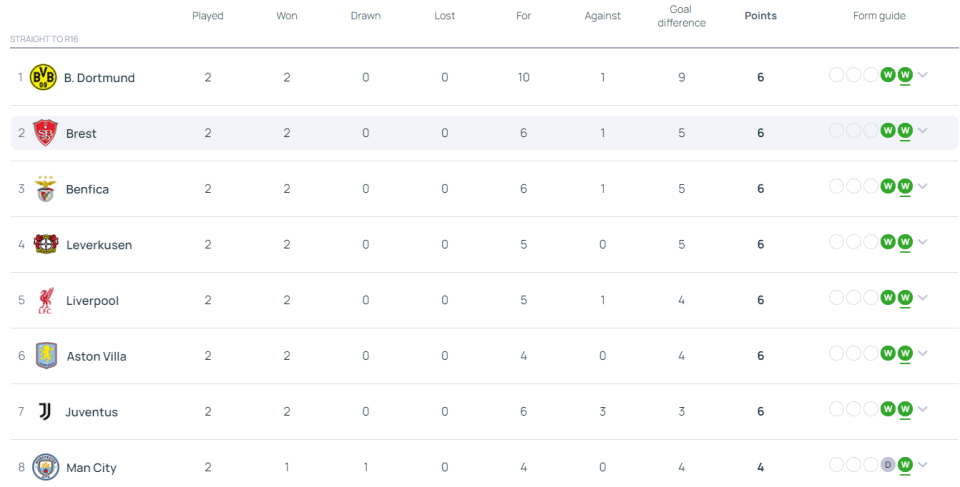960x487 pixels.
Task: Click the Drawn column header
Action: click(366, 16)
